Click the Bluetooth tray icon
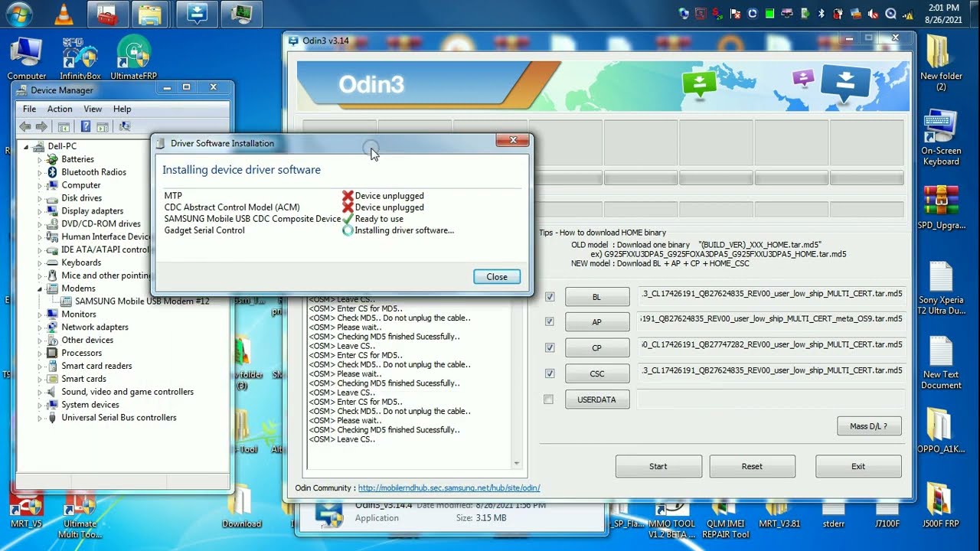This screenshot has height=551, width=980. click(822, 14)
